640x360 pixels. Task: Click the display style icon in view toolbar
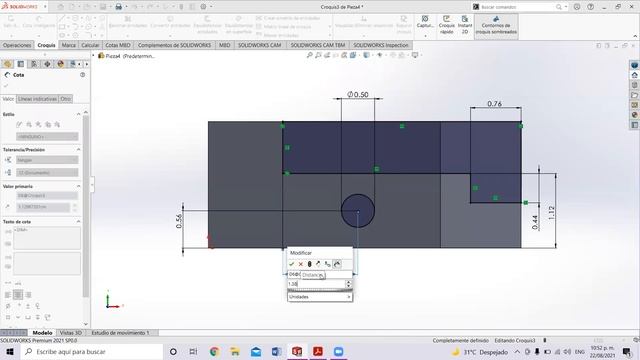(367, 55)
